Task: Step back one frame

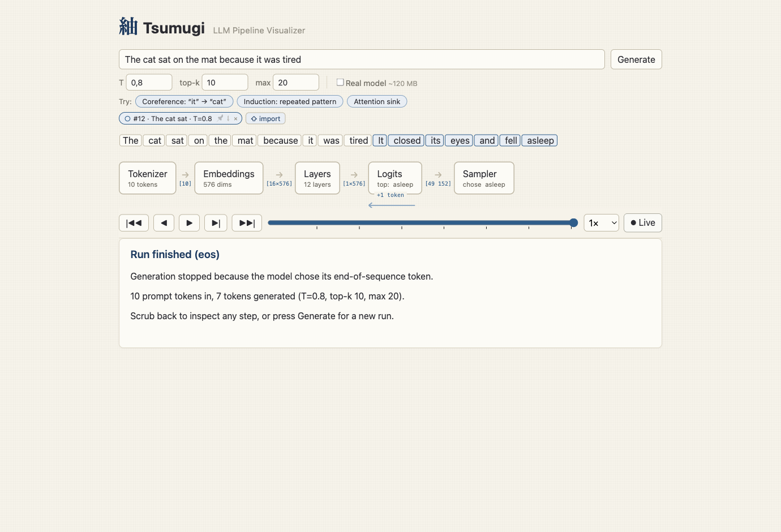Action: point(164,223)
